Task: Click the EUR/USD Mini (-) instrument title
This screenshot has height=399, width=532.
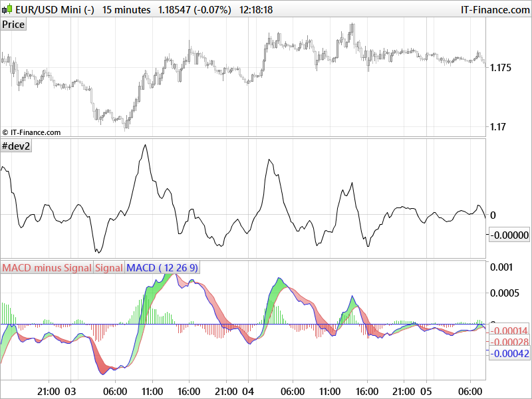Action: click(x=55, y=9)
